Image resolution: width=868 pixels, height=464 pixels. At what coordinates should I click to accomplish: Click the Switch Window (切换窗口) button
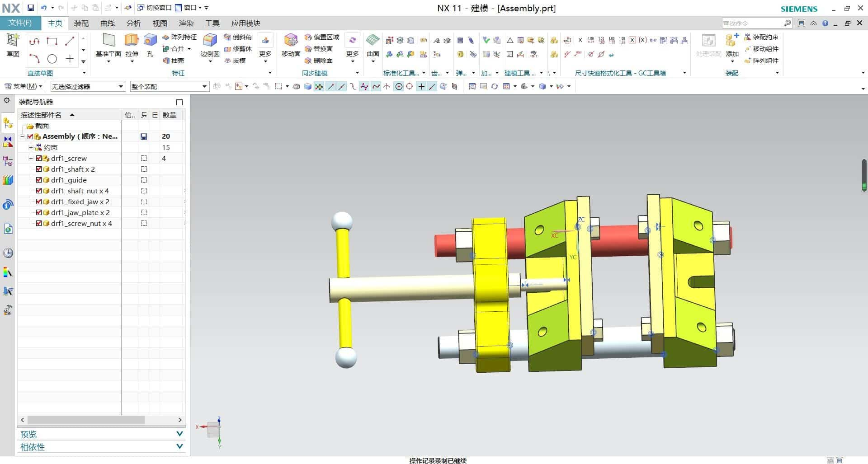(x=155, y=8)
